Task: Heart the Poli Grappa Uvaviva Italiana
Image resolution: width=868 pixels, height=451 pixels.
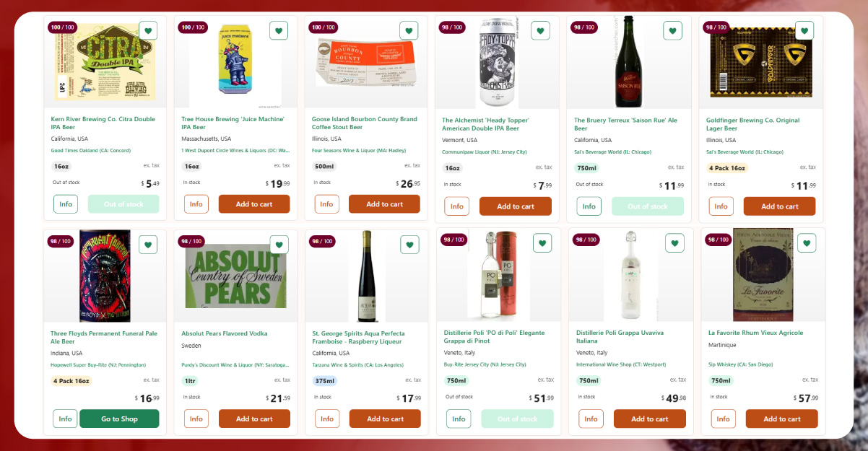Action: 674,243
